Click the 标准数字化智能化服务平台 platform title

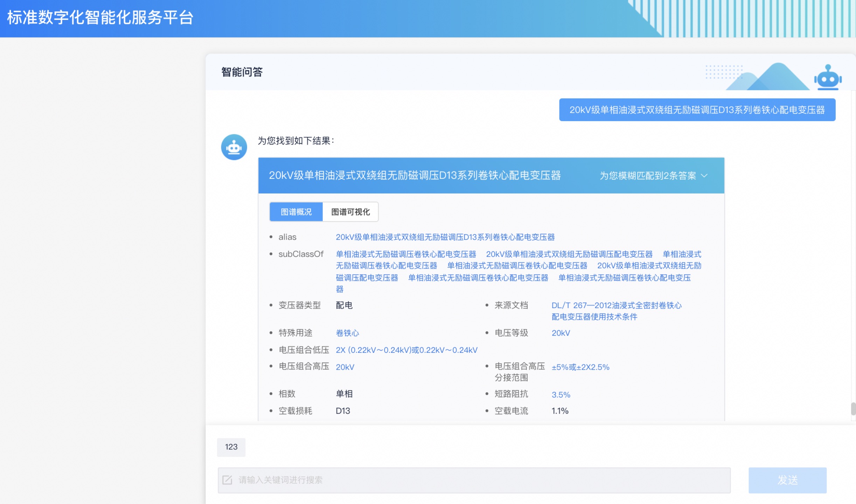pyautogui.click(x=100, y=18)
